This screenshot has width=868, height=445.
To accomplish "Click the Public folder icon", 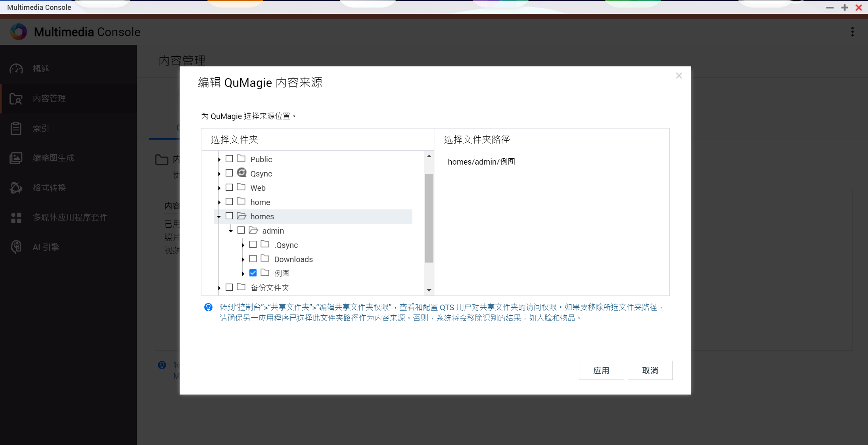I will (x=241, y=158).
